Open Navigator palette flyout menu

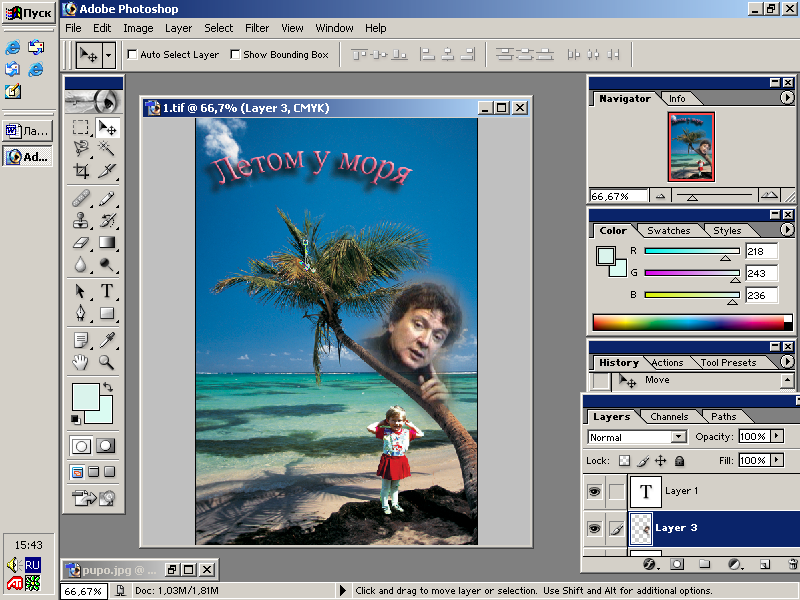tap(787, 97)
